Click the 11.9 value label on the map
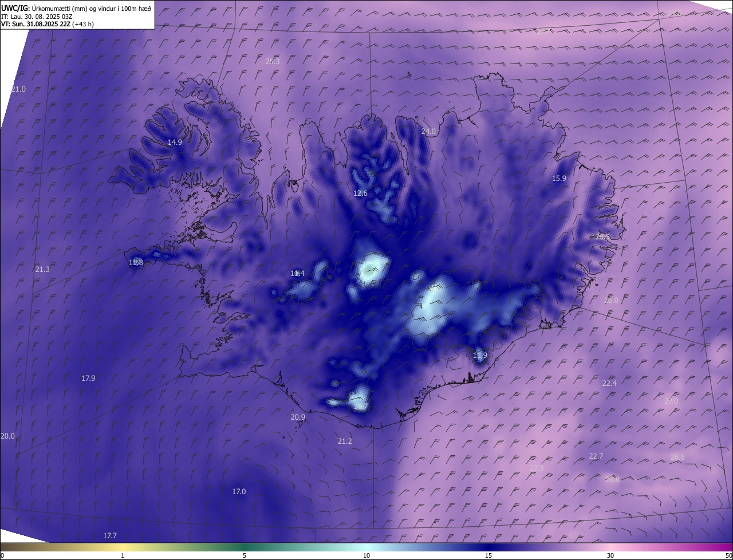Screen dimensions: 733x560 tap(480, 356)
